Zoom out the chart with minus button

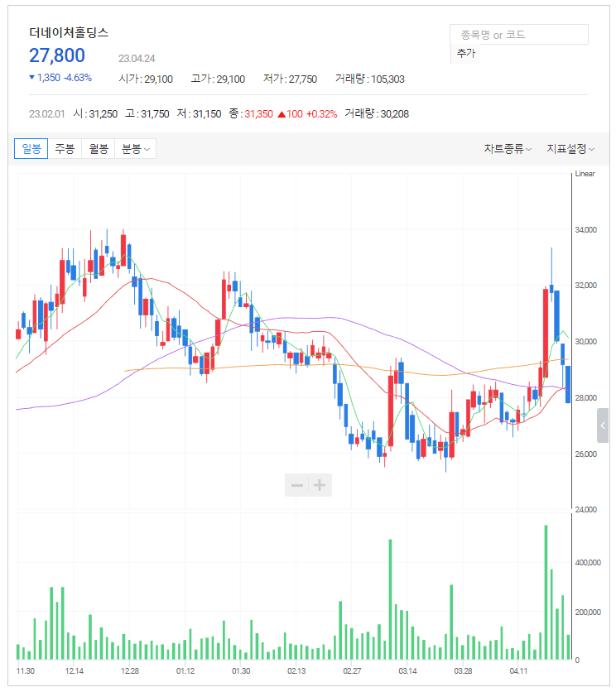pos(296,485)
